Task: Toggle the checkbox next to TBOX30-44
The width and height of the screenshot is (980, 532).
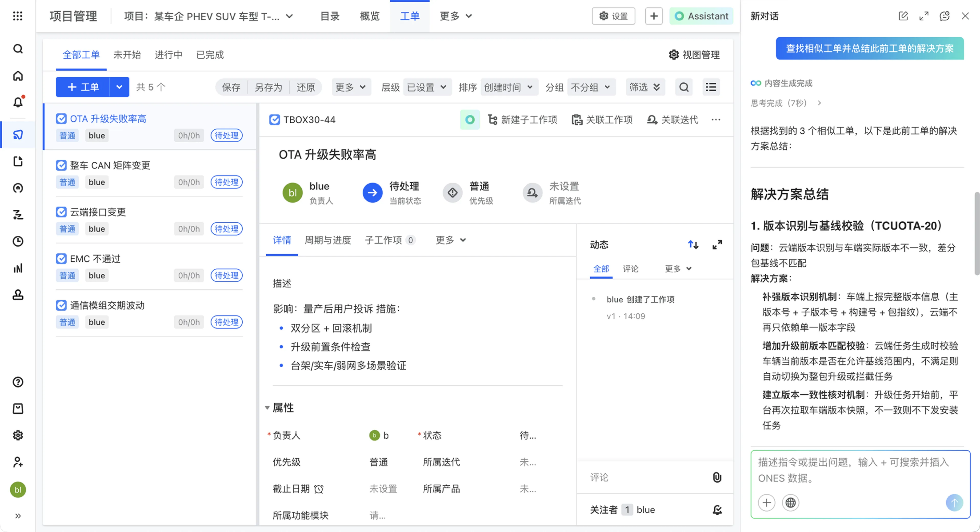Action: point(274,120)
